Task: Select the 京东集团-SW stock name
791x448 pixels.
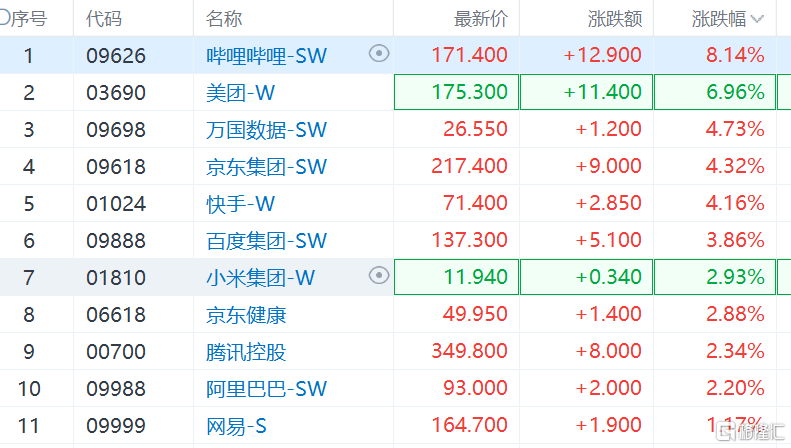Action: coord(266,166)
